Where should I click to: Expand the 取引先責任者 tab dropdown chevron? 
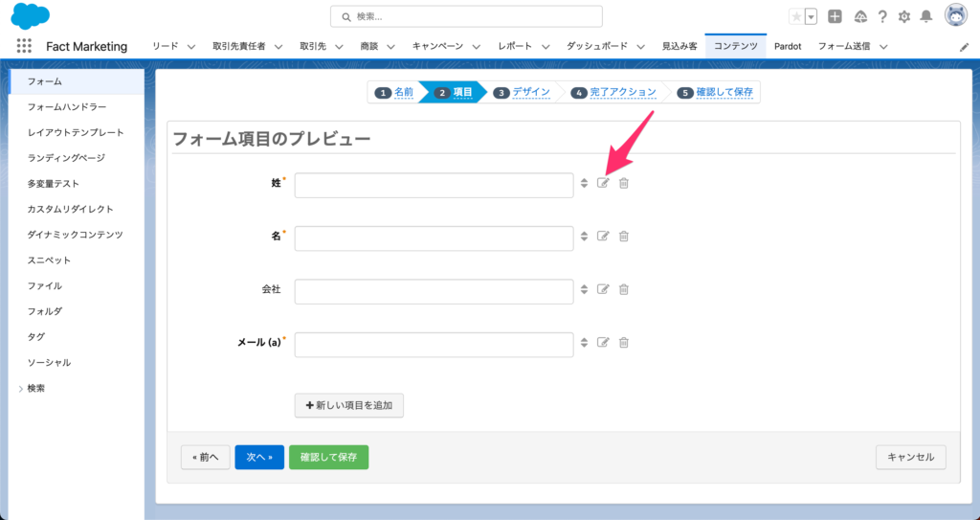click(x=278, y=46)
